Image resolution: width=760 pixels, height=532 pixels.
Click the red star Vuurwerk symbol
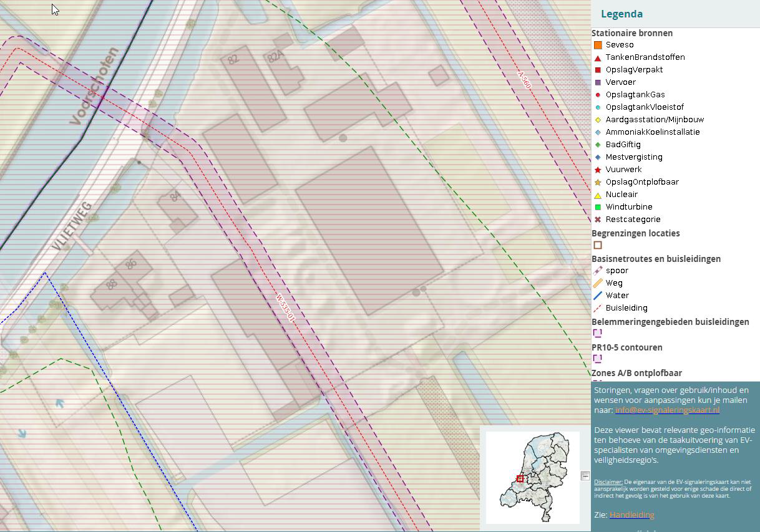598,170
